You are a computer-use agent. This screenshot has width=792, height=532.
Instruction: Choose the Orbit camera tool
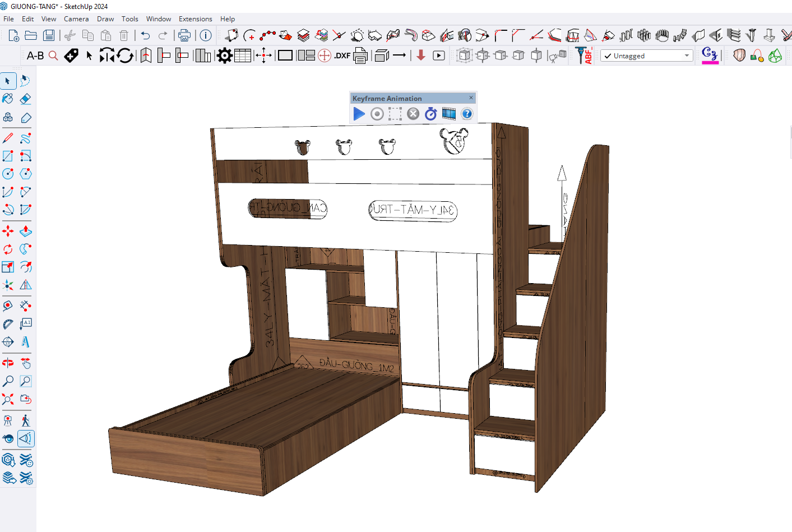[8, 363]
